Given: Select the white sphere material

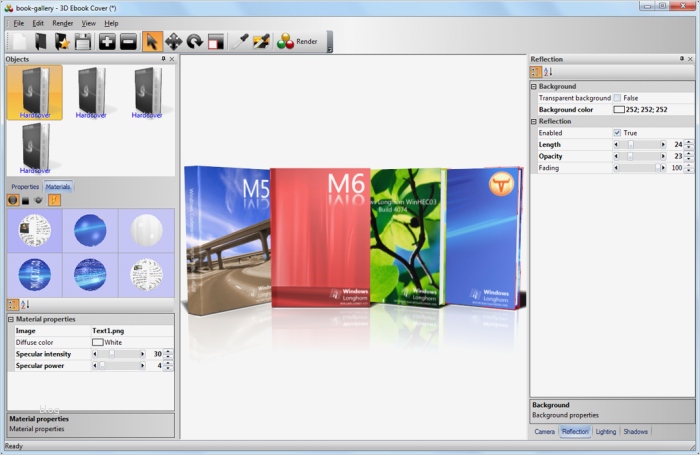Looking at the screenshot, I should click(x=146, y=230).
